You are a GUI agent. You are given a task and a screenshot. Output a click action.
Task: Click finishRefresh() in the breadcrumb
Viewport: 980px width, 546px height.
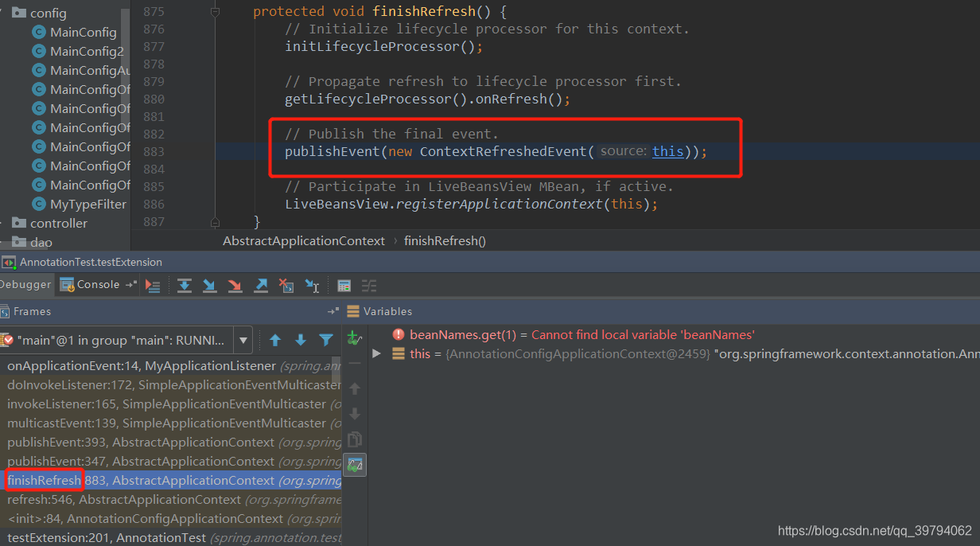click(x=445, y=240)
